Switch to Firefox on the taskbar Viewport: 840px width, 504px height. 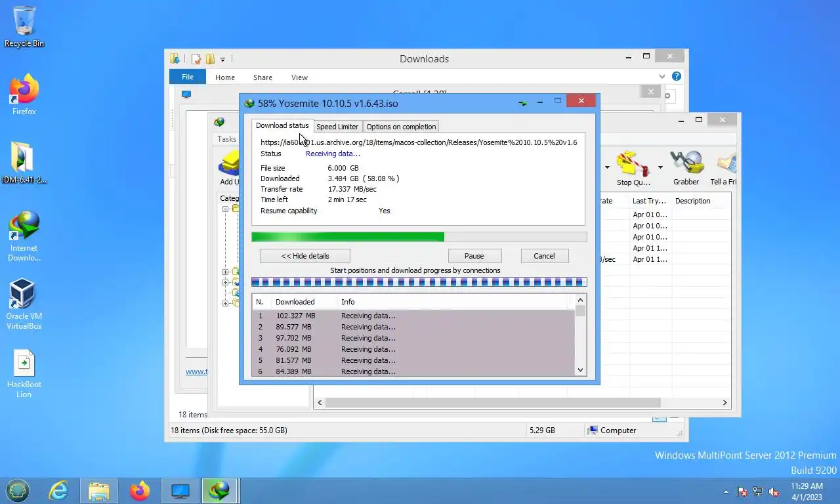click(139, 491)
